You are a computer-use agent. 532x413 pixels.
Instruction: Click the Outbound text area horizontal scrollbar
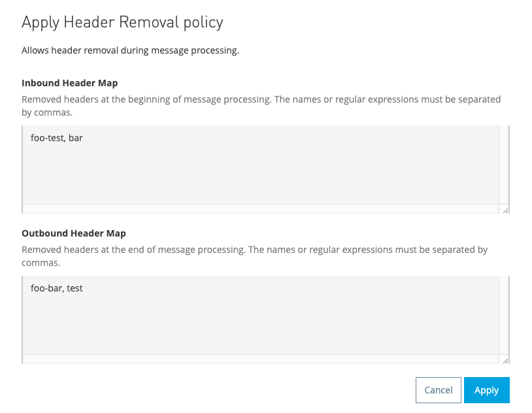pos(261,359)
